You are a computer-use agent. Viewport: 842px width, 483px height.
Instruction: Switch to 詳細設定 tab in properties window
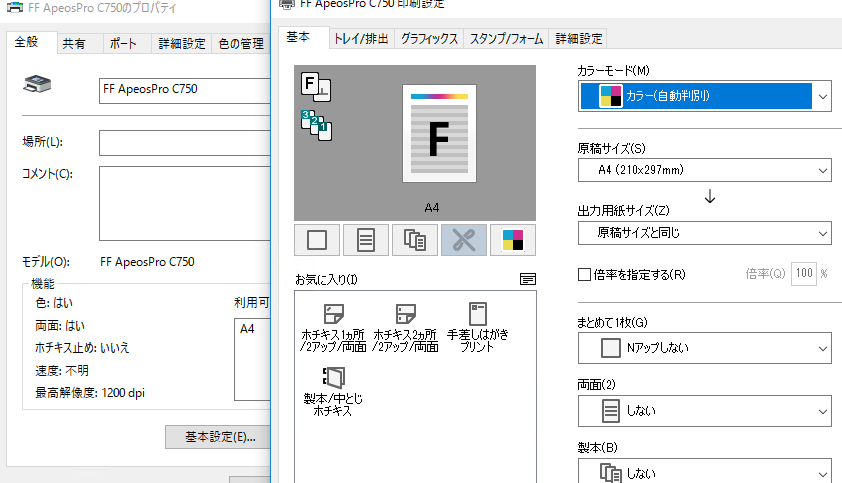[x=182, y=44]
